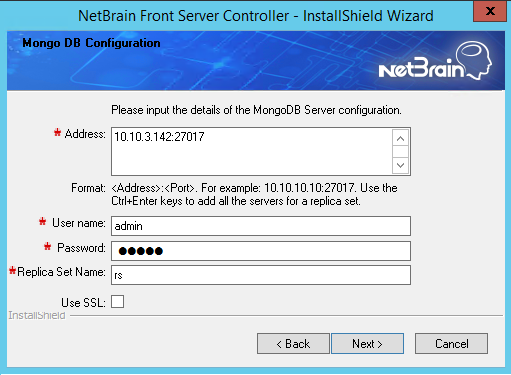Click the NetBrain head logo
Image resolution: width=511 pixels, height=375 pixels.
(x=435, y=61)
